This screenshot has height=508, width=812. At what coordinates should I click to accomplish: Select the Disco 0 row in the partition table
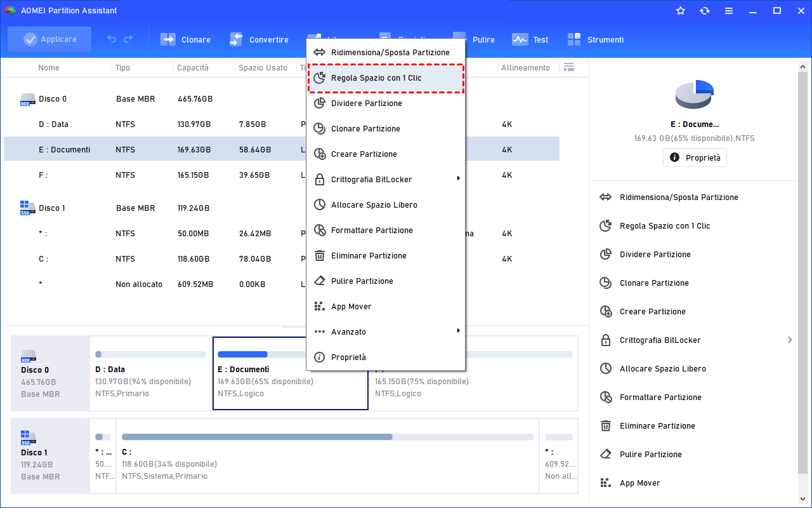(x=282, y=99)
